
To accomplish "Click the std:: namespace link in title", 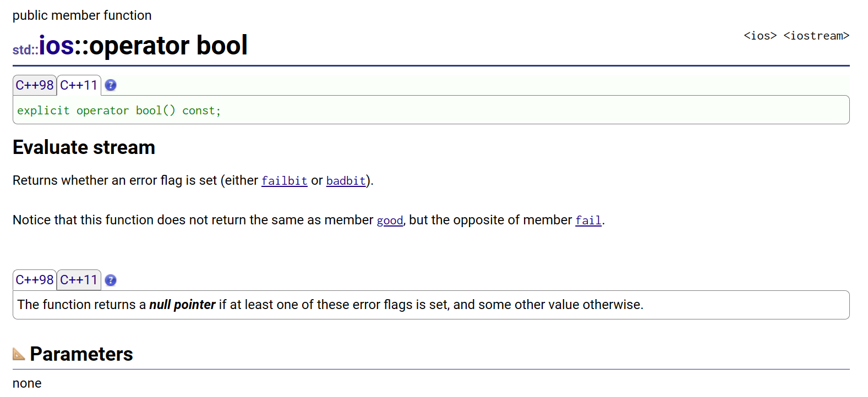I will point(25,50).
